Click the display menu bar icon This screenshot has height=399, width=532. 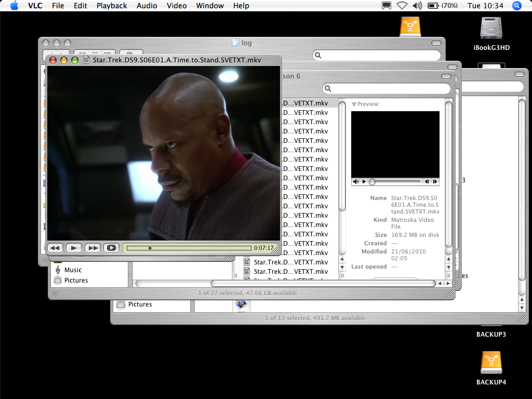tap(387, 6)
